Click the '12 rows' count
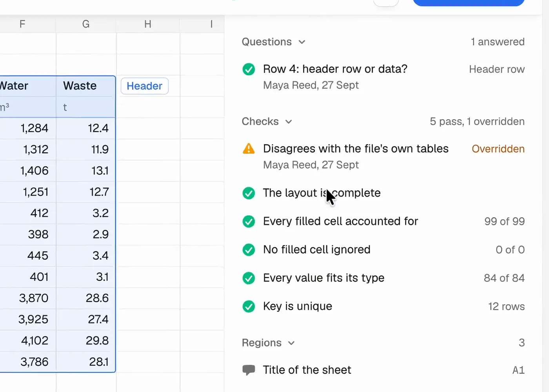 coord(506,307)
